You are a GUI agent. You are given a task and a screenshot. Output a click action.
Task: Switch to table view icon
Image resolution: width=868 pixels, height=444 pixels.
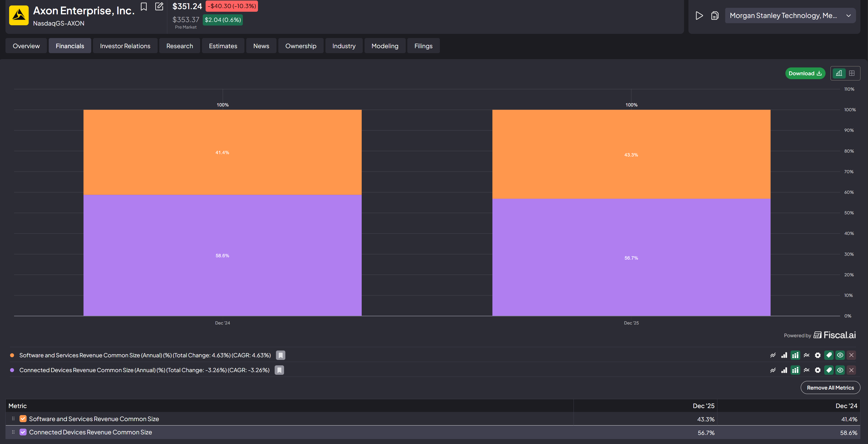[x=852, y=73]
